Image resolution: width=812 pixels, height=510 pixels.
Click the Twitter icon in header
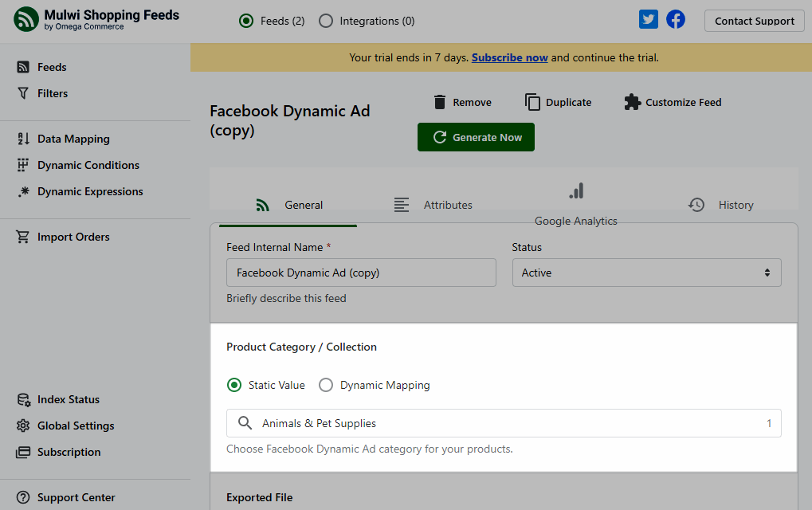click(649, 20)
